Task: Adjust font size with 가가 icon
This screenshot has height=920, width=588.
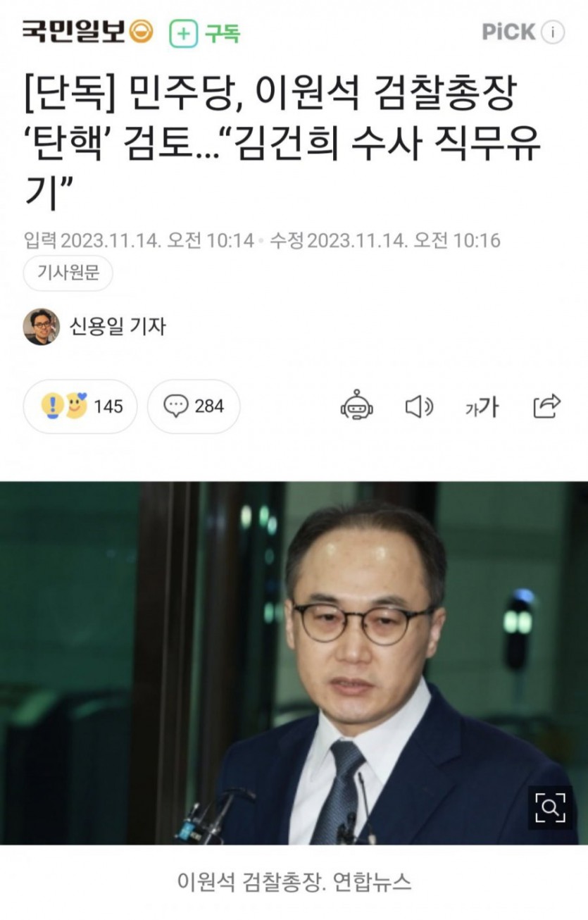Action: pyautogui.click(x=482, y=406)
